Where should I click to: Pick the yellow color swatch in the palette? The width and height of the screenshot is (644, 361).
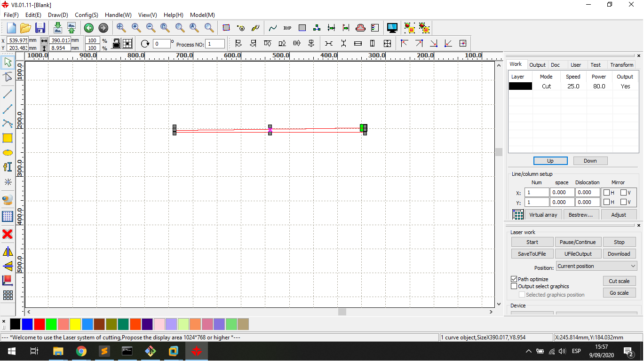[75, 324]
